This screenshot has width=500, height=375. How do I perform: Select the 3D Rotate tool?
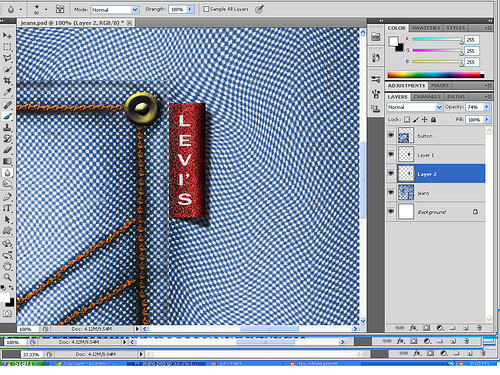click(x=7, y=244)
